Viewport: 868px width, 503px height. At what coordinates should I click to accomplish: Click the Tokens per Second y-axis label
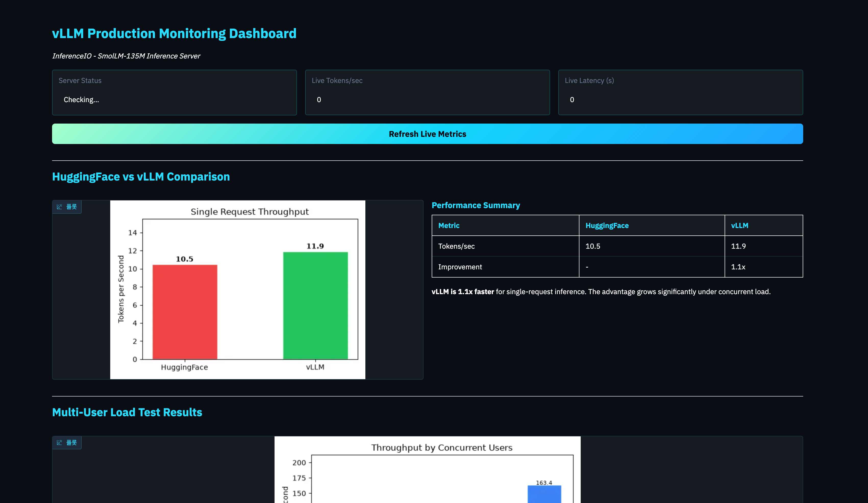[121, 289]
